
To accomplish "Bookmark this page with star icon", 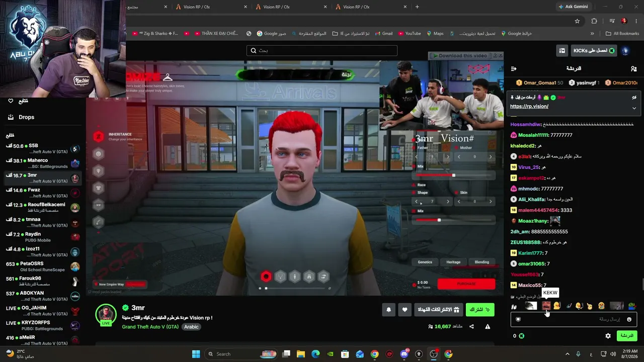I will [x=577, y=21].
